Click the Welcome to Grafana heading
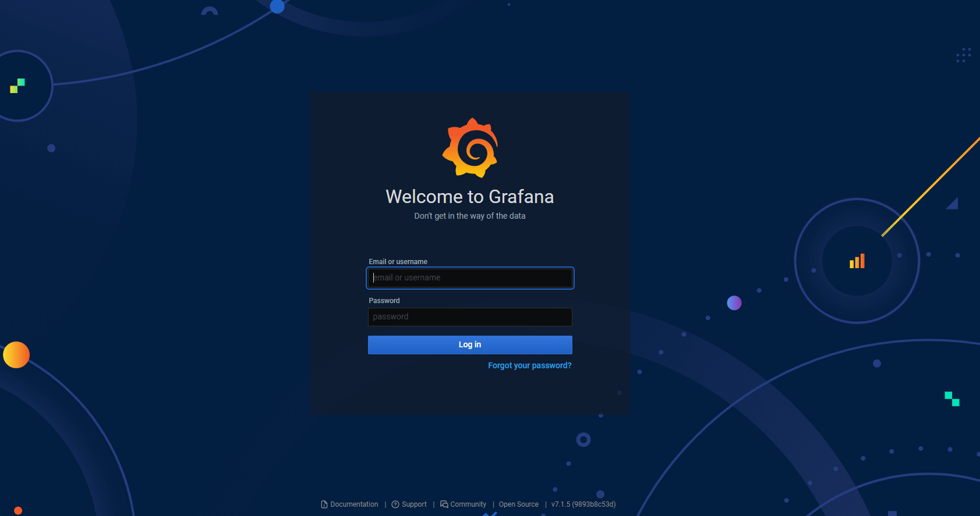 (470, 197)
